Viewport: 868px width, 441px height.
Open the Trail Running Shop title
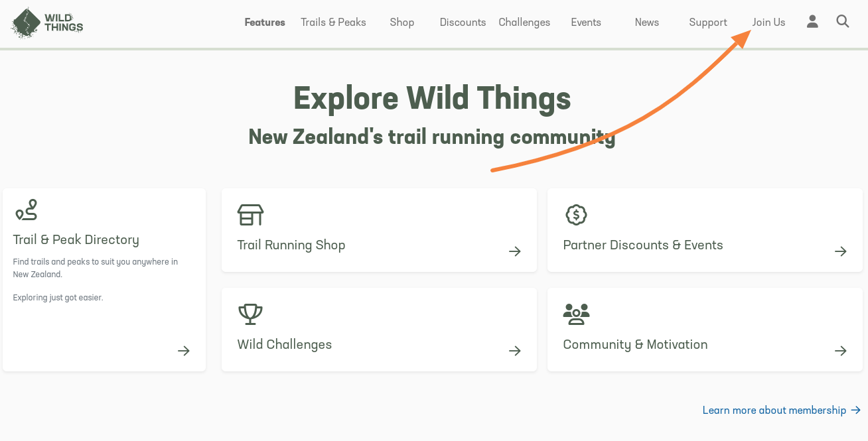[x=291, y=245]
